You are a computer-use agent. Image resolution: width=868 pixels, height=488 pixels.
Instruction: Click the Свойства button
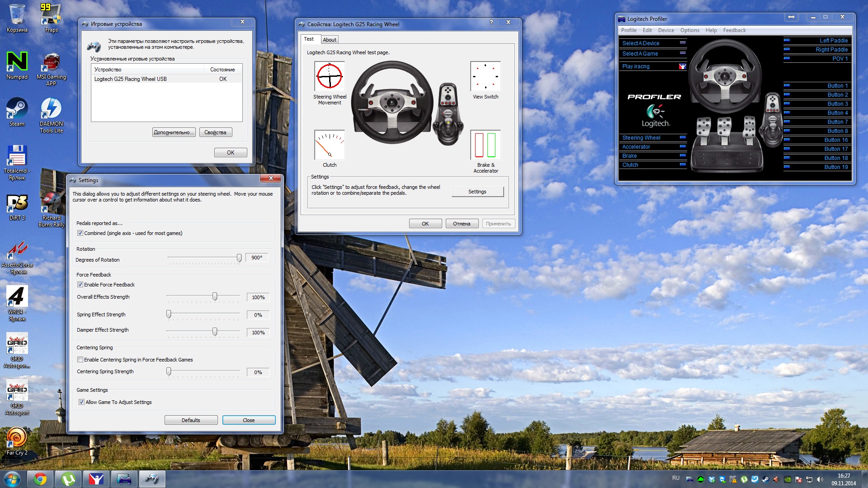[x=216, y=132]
